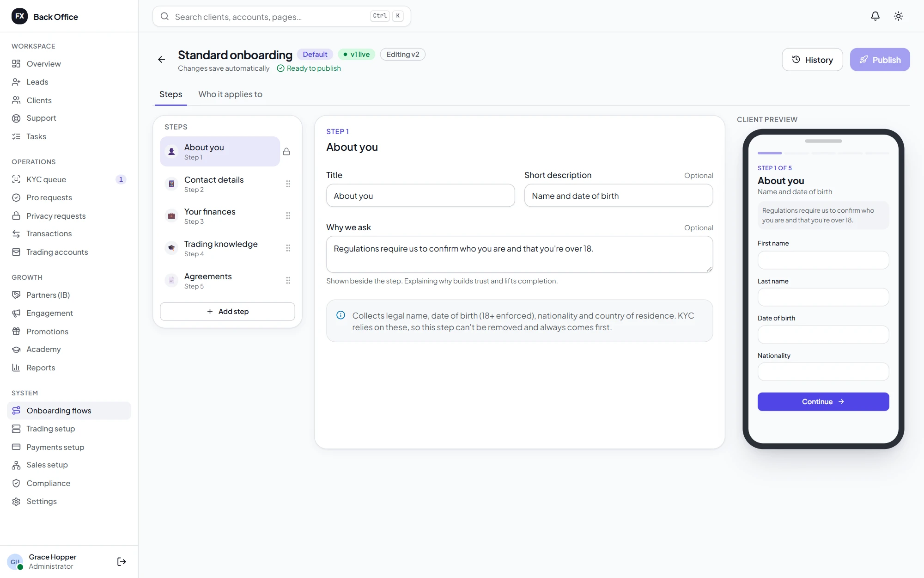Click the drag handle for Trading knowledge step
The image size is (924, 578).
(x=288, y=248)
